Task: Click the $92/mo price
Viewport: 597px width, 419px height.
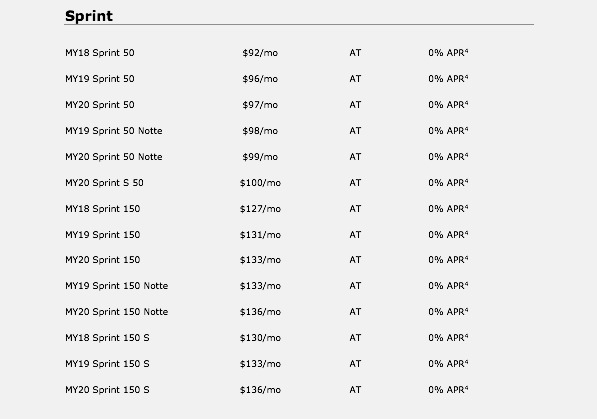Action: tap(260, 53)
